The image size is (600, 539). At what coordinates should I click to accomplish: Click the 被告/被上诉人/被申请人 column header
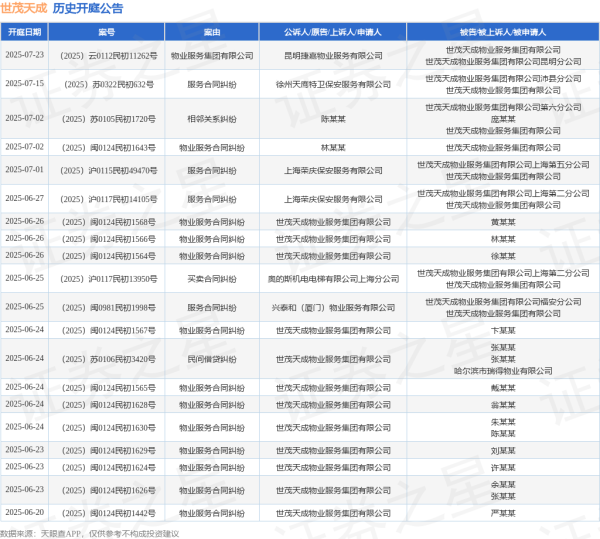point(503,32)
